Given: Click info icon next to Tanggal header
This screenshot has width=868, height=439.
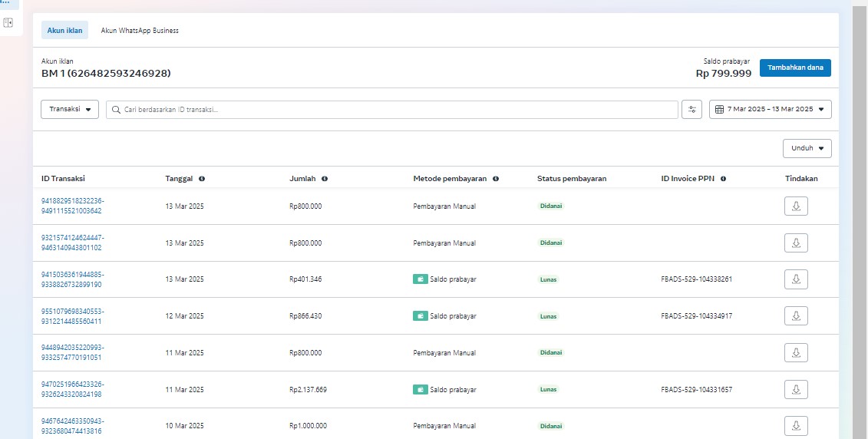Looking at the screenshot, I should coord(202,179).
